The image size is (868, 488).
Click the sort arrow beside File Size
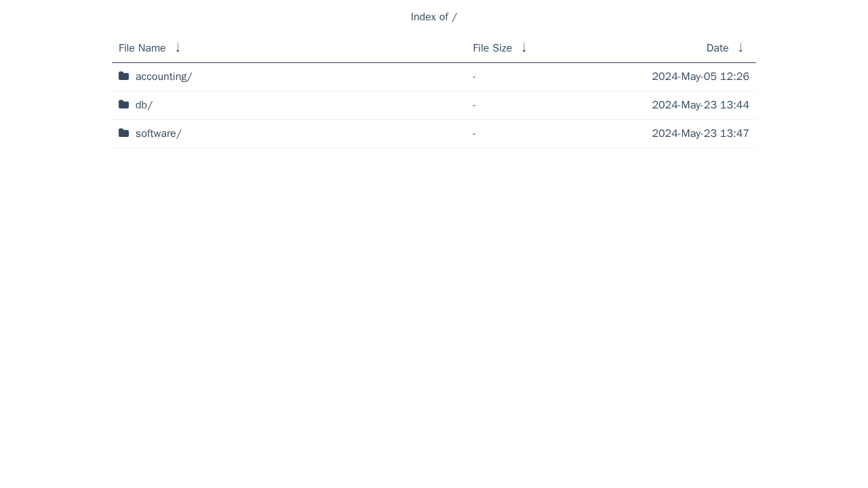point(524,47)
